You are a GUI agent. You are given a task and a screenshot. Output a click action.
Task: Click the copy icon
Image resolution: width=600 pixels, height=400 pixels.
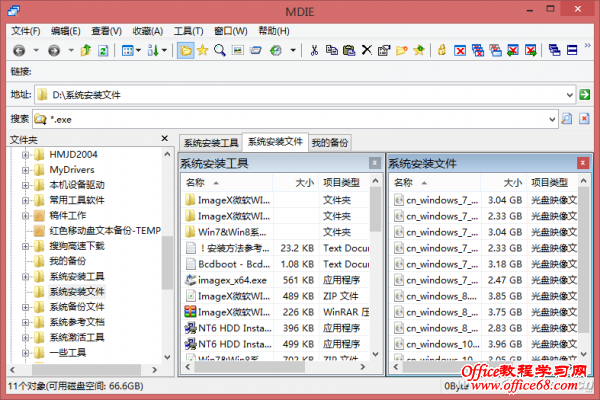pos(332,50)
